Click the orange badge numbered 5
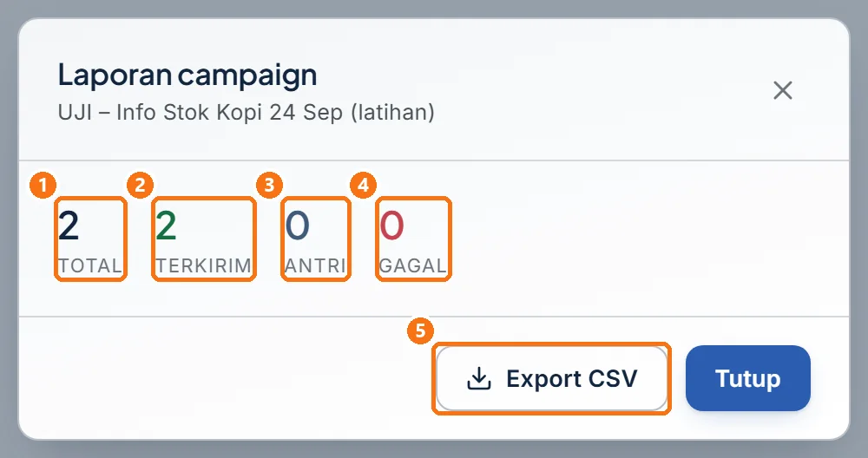The image size is (868, 458). 421,330
